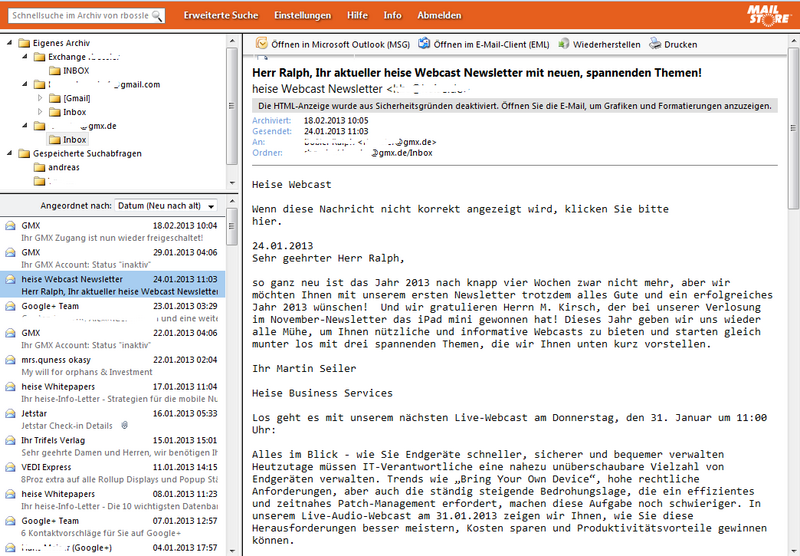Select the andreas saved search
Viewport: 800px width, 556px height.
coord(63,168)
